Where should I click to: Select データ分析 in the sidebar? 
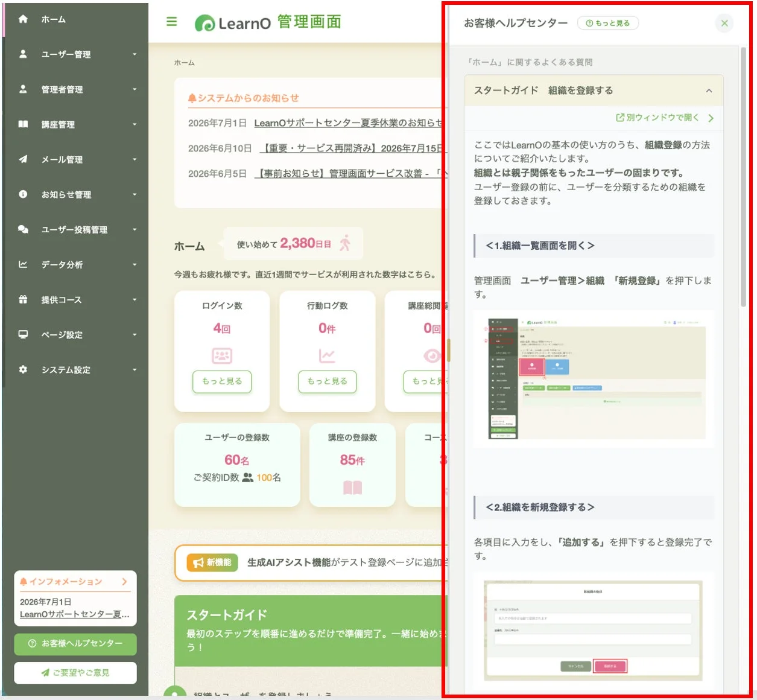pyautogui.click(x=75, y=264)
